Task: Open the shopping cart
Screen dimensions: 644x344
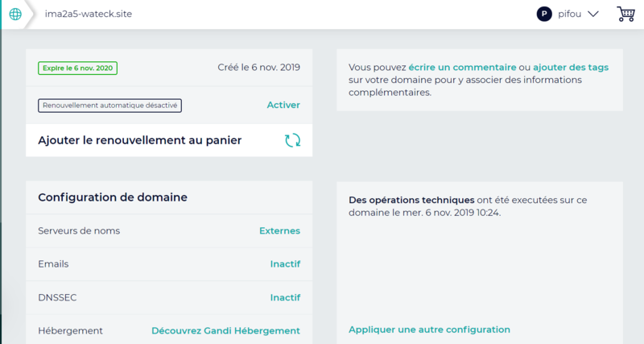Action: [625, 14]
